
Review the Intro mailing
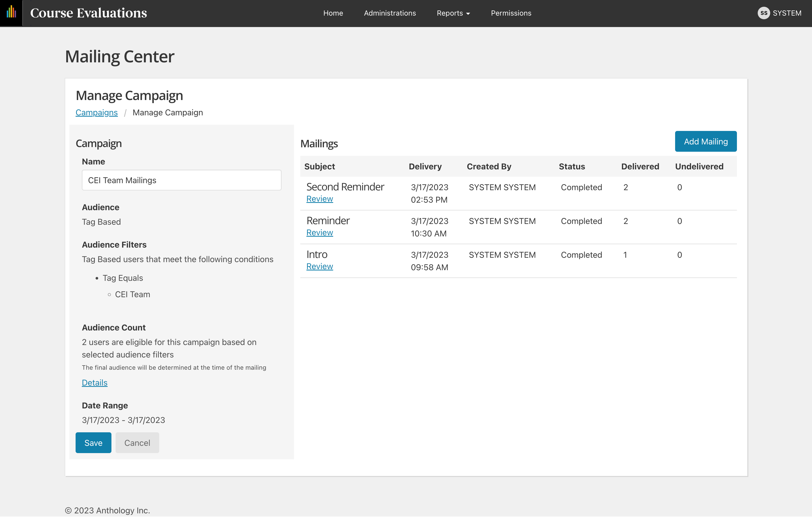click(319, 267)
